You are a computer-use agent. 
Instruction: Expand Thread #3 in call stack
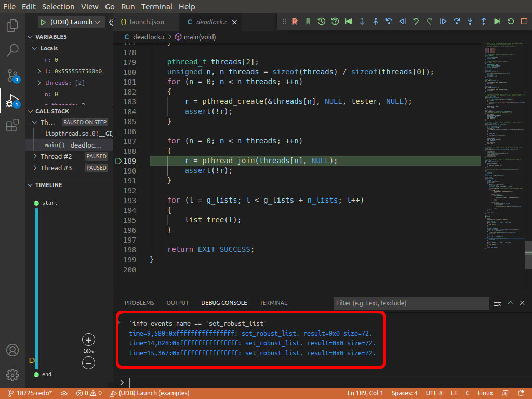click(35, 168)
